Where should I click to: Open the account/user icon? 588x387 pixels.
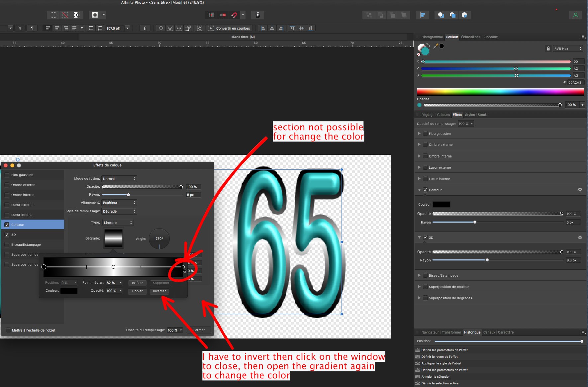575,15
